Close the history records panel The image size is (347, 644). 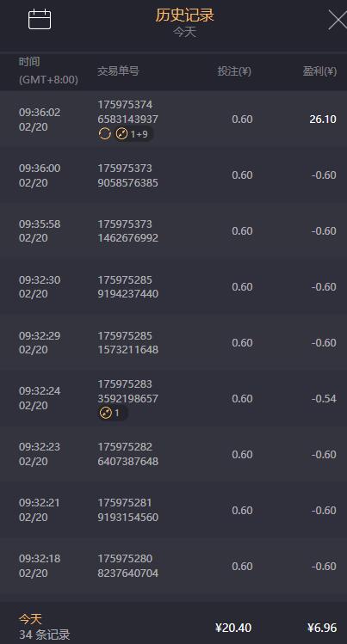coord(338,20)
